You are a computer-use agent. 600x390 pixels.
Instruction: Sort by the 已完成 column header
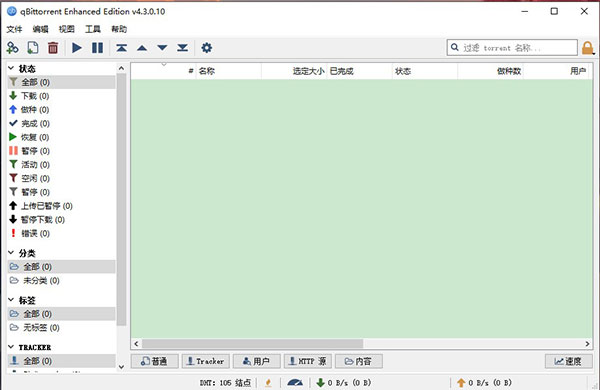pyautogui.click(x=360, y=71)
